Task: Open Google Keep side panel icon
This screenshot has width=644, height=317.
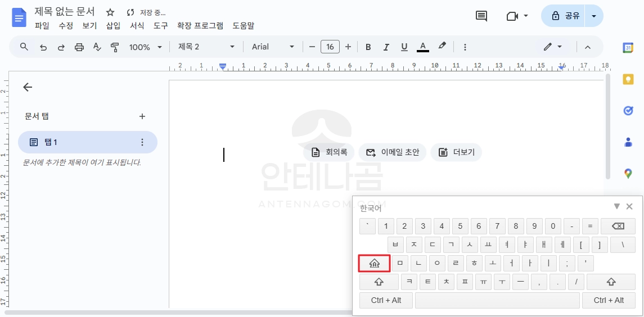Action: [x=628, y=79]
